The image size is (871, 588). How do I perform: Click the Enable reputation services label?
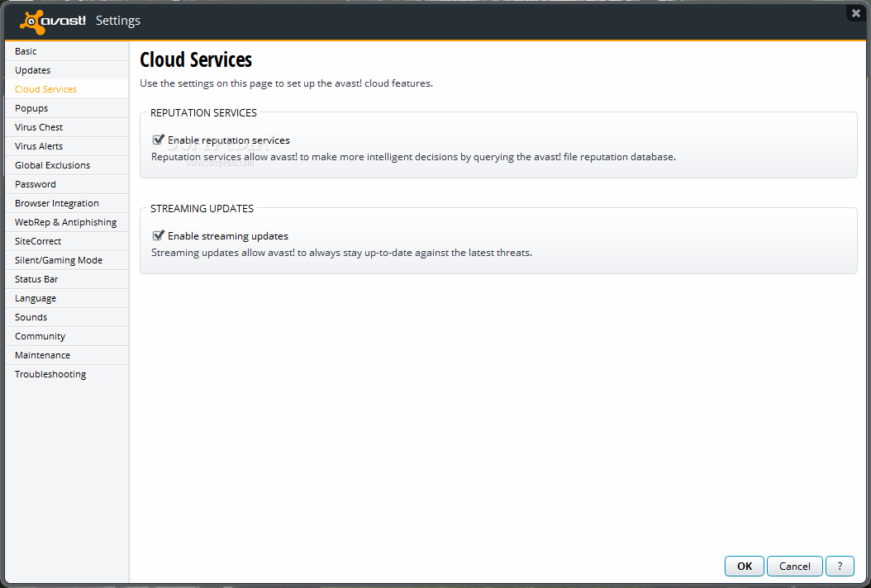229,140
